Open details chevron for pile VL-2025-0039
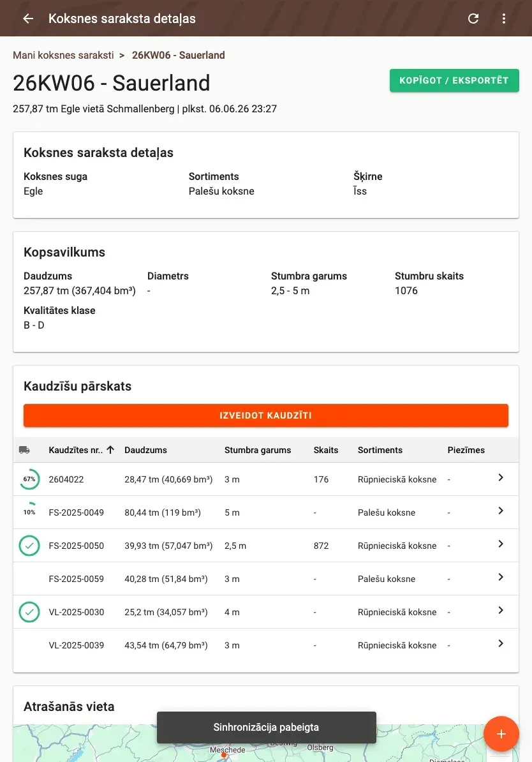Screen dimensions: 532x762 (x=500, y=643)
